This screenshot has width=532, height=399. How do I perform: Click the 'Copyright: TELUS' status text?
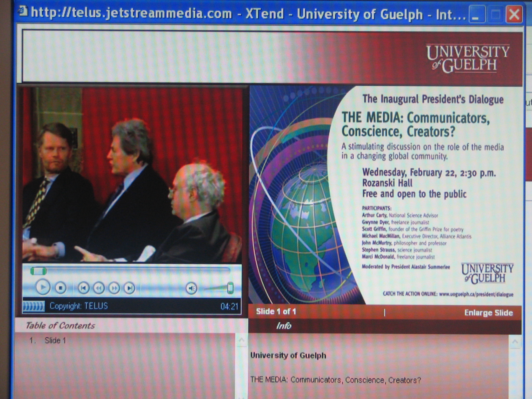pyautogui.click(x=79, y=306)
